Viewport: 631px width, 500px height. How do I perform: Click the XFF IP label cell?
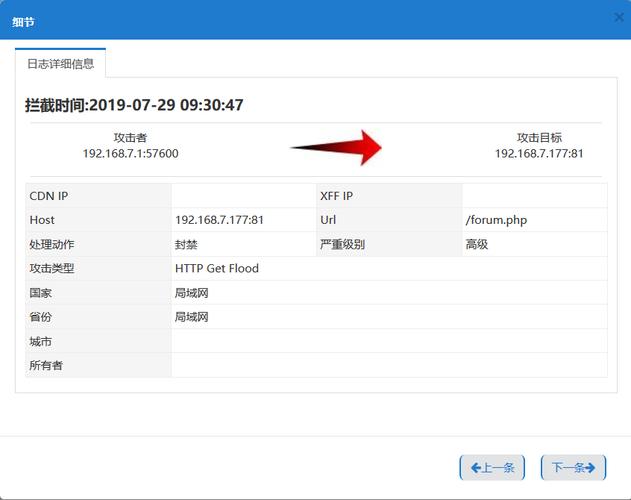[389, 196]
